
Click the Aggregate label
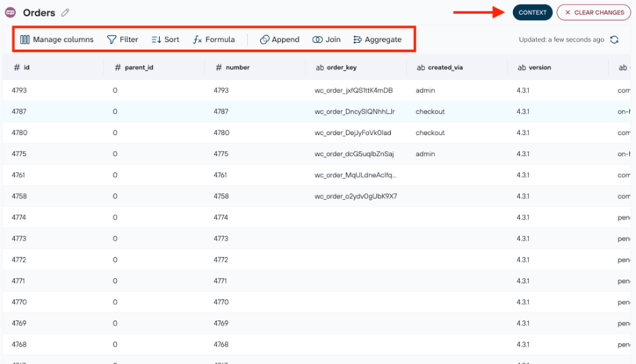point(383,39)
